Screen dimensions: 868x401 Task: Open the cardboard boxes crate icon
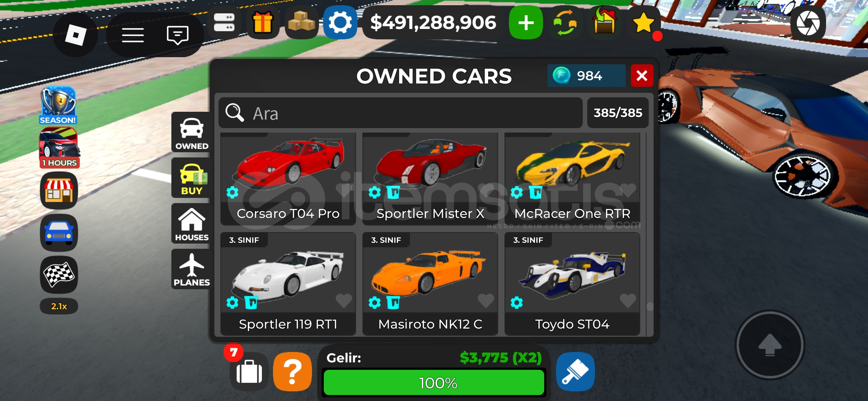point(302,23)
